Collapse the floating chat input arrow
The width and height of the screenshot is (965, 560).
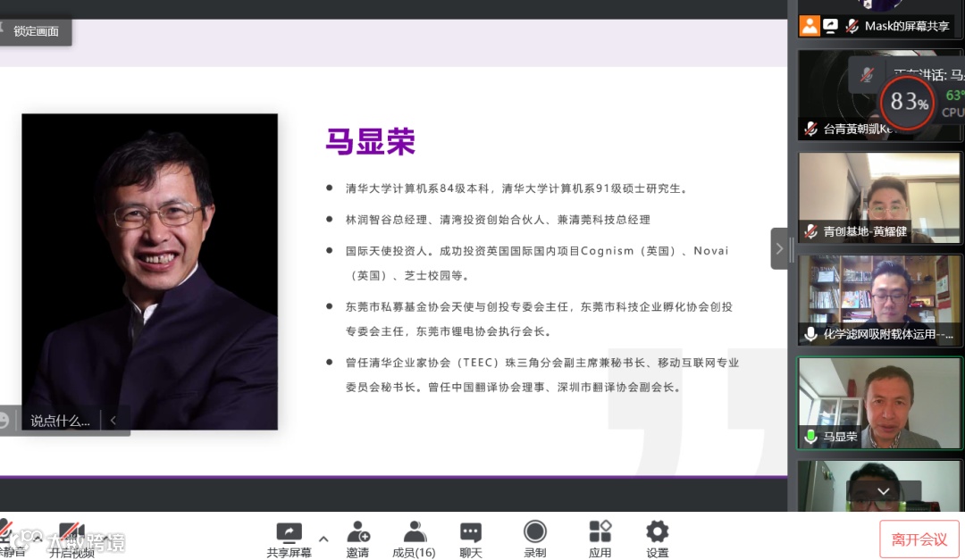point(113,421)
